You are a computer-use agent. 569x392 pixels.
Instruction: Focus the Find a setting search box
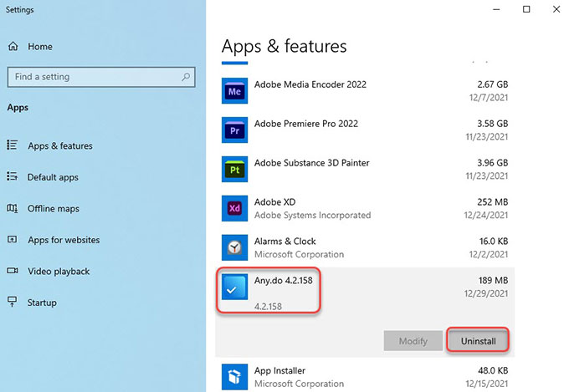pos(101,77)
